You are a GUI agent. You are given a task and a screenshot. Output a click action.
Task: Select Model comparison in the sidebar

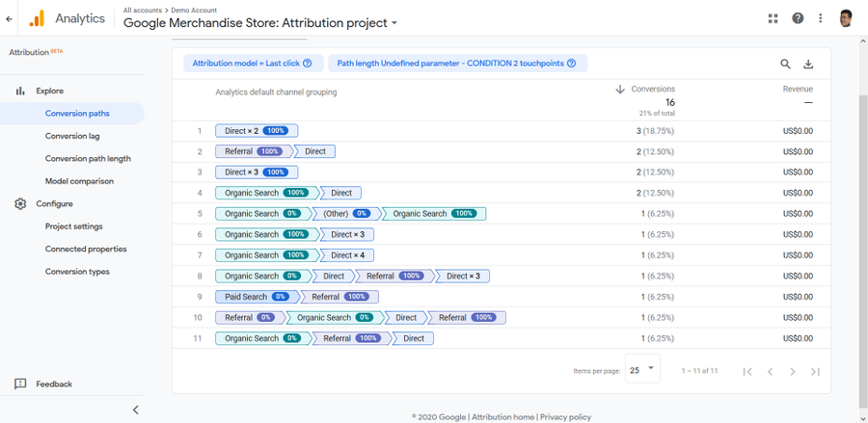(79, 181)
